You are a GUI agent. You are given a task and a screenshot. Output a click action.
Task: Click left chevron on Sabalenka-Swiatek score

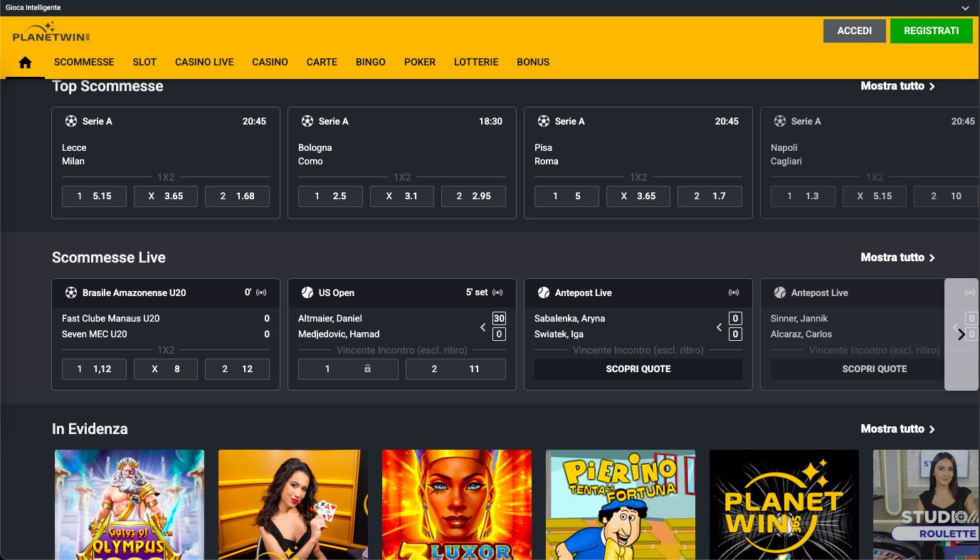719,327
